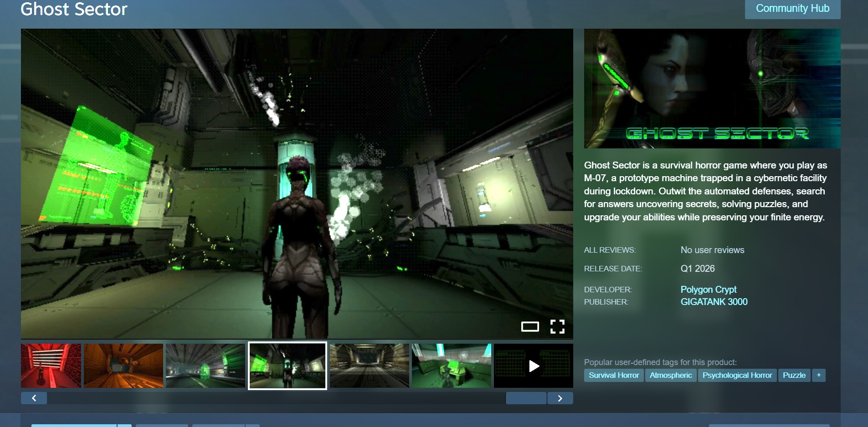Click the Ghost Sector page title
868x427 pixels.
click(x=74, y=9)
